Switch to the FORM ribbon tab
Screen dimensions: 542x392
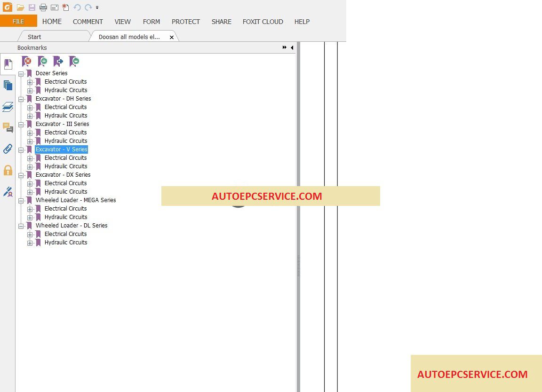pos(151,22)
